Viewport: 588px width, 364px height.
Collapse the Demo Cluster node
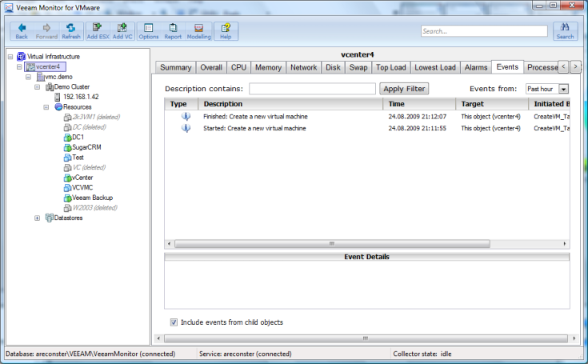pyautogui.click(x=38, y=87)
